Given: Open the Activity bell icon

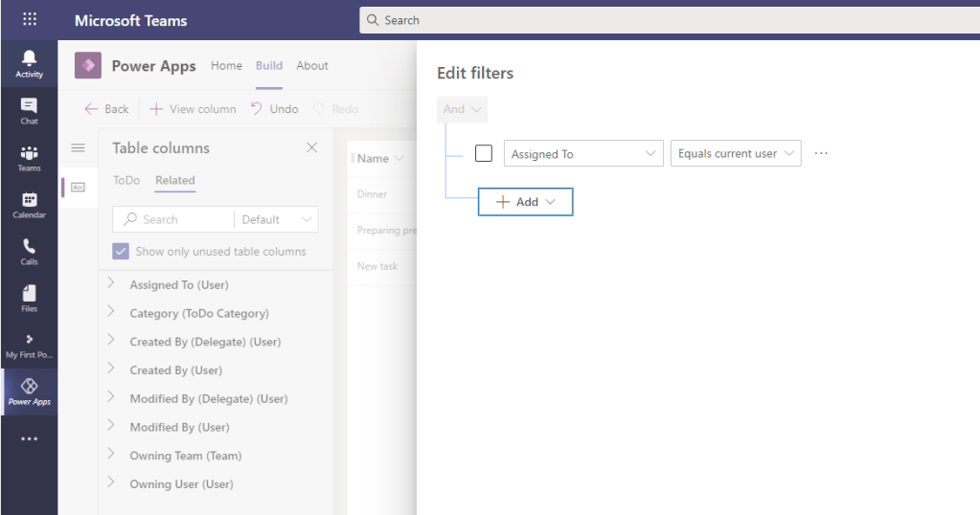Looking at the screenshot, I should [29, 64].
